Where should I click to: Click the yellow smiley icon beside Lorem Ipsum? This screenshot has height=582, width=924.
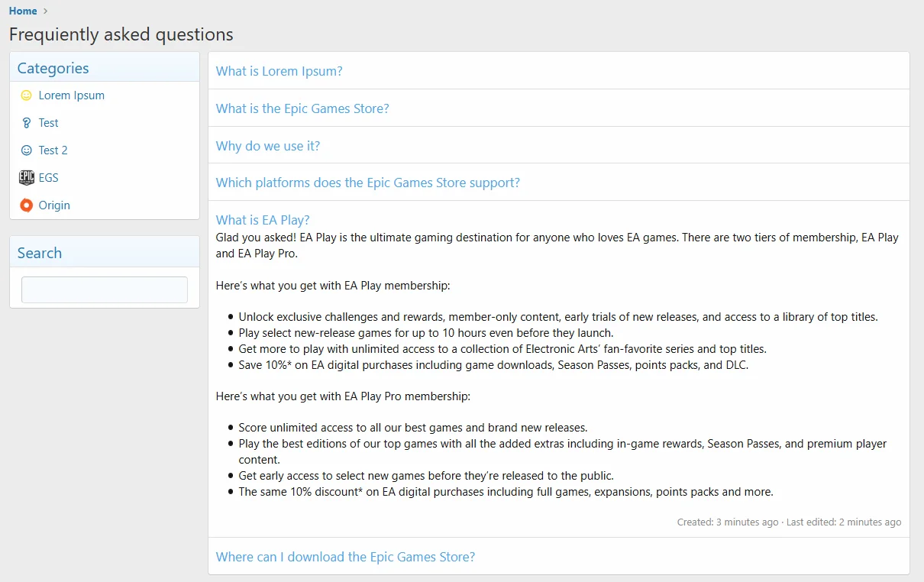tap(27, 95)
